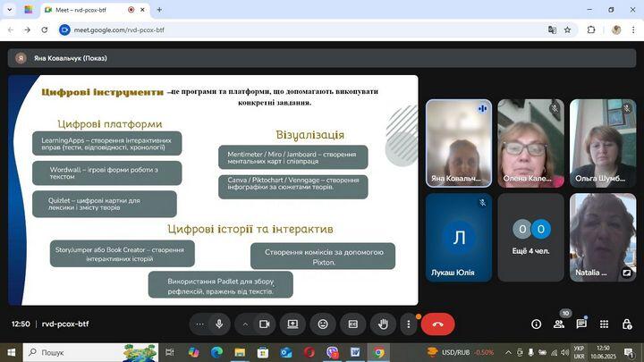Viewport: 644px width, 362px height.
Task: Expand camera options chevron
Action: [x=245, y=324]
